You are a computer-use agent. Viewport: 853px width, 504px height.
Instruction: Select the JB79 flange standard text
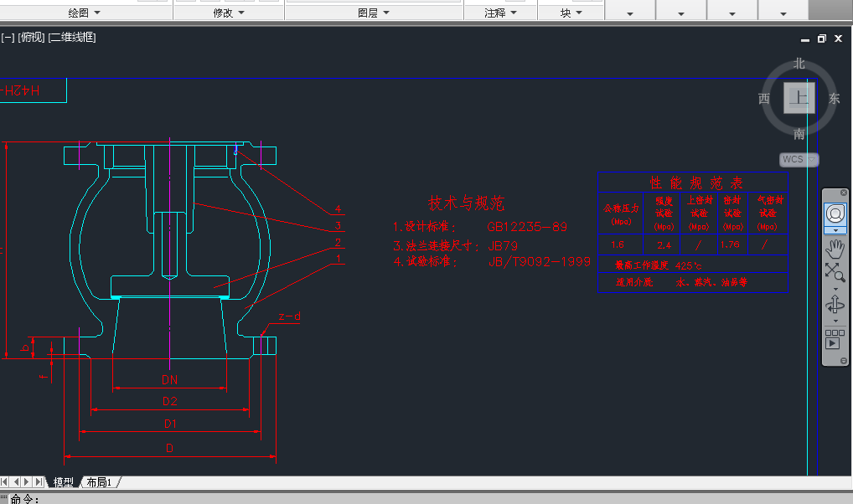click(x=503, y=246)
